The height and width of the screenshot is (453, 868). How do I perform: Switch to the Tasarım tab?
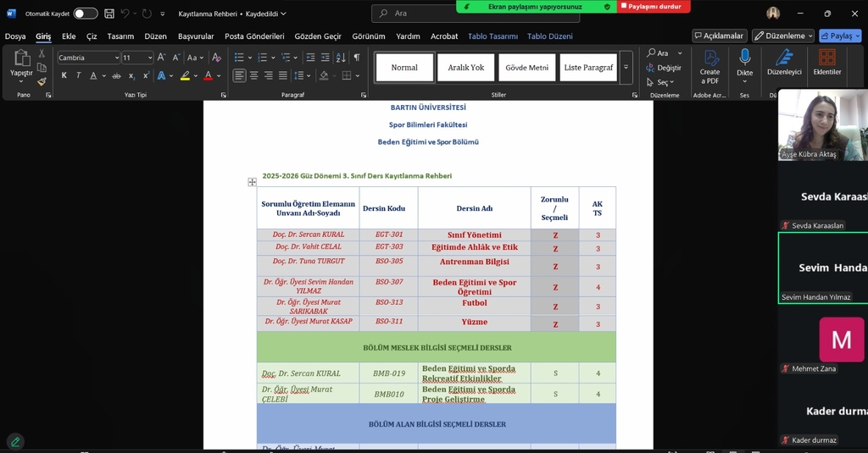click(120, 36)
